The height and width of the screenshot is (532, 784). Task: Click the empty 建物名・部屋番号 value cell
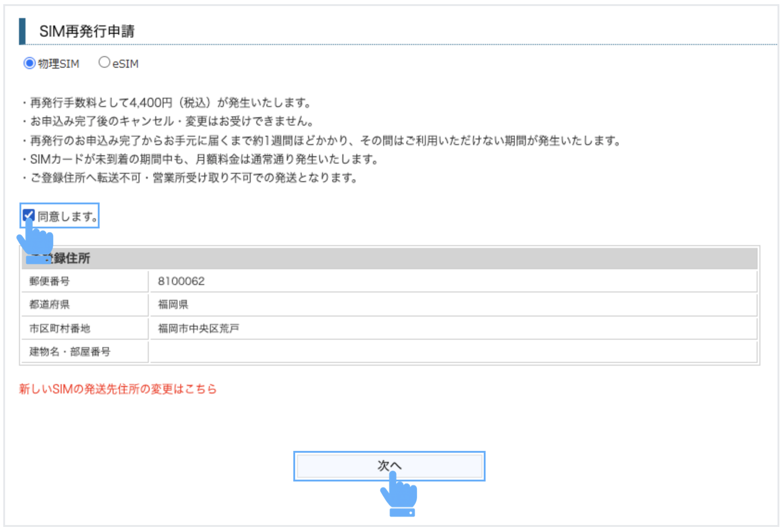pos(452,352)
